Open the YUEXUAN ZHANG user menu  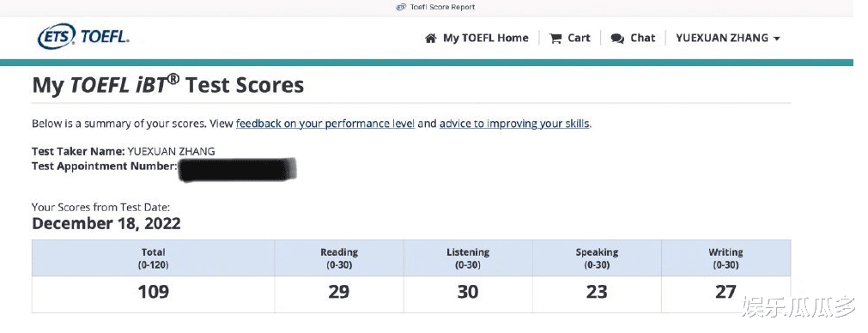pos(728,38)
